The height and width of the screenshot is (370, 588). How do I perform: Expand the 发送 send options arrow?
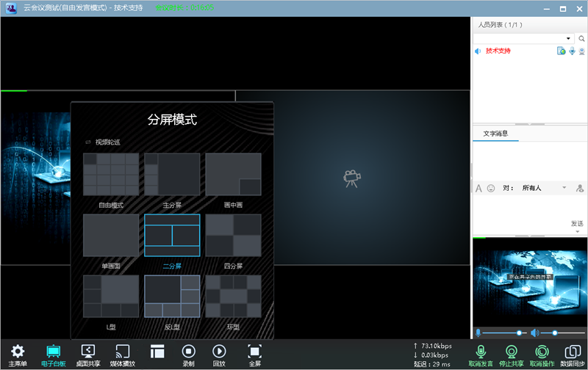pos(577,232)
